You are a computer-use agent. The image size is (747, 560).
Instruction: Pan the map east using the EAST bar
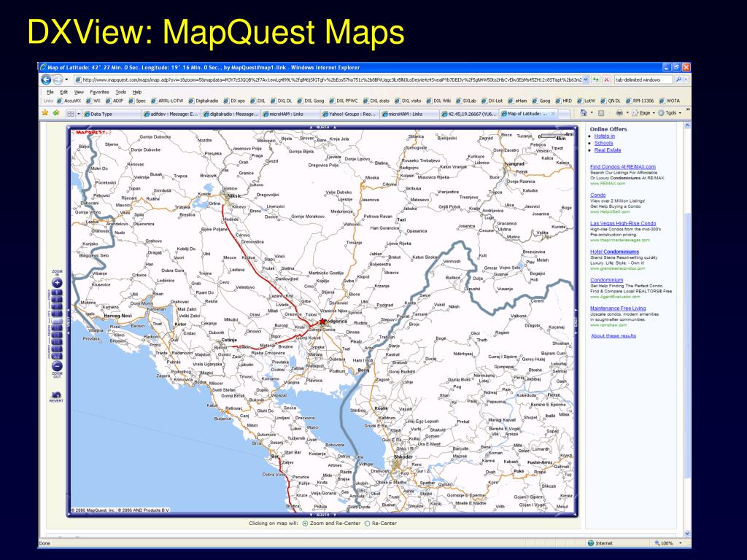(x=576, y=322)
